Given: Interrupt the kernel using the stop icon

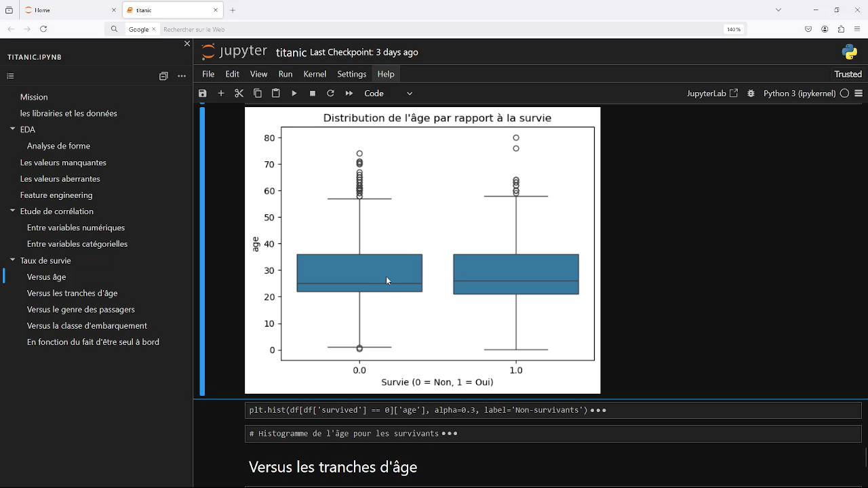Looking at the screenshot, I should point(312,93).
